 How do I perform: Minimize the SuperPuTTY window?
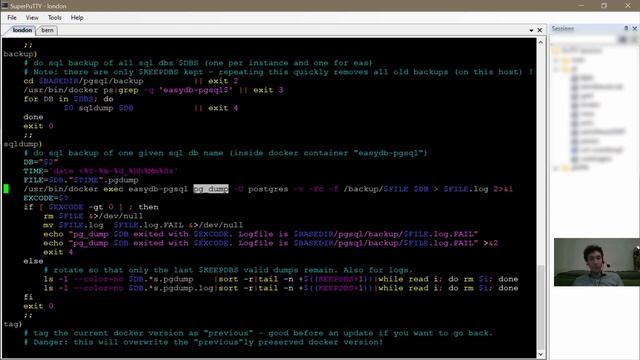point(581,6)
